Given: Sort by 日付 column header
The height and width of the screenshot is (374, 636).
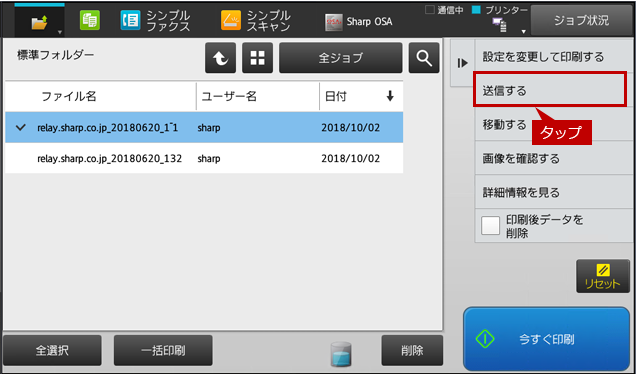Looking at the screenshot, I should [361, 96].
